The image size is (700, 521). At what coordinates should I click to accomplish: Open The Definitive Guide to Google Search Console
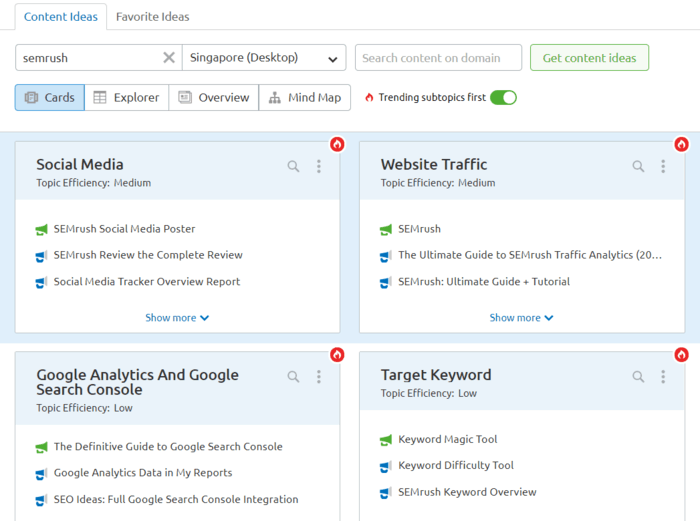pos(168,446)
